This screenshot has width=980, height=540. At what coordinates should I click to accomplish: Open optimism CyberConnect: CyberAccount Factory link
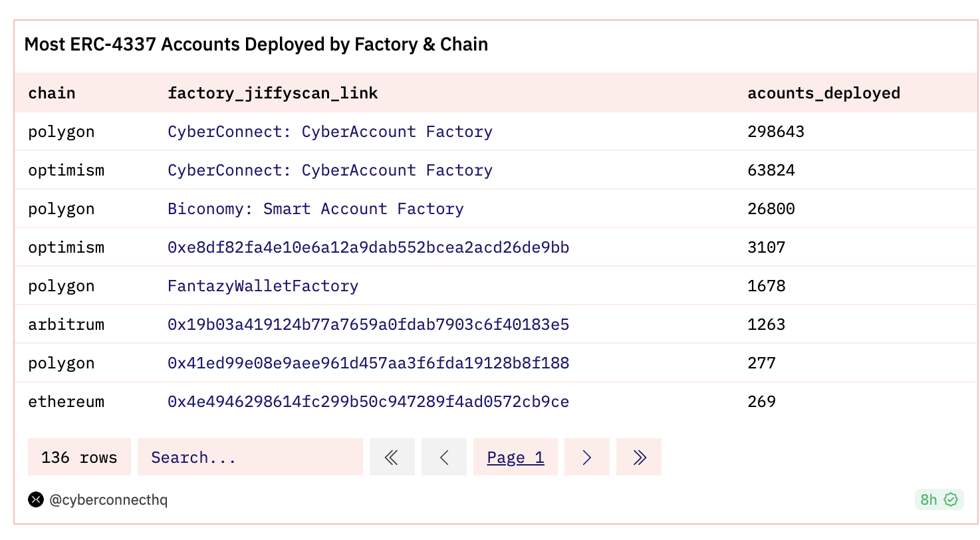[330, 170]
